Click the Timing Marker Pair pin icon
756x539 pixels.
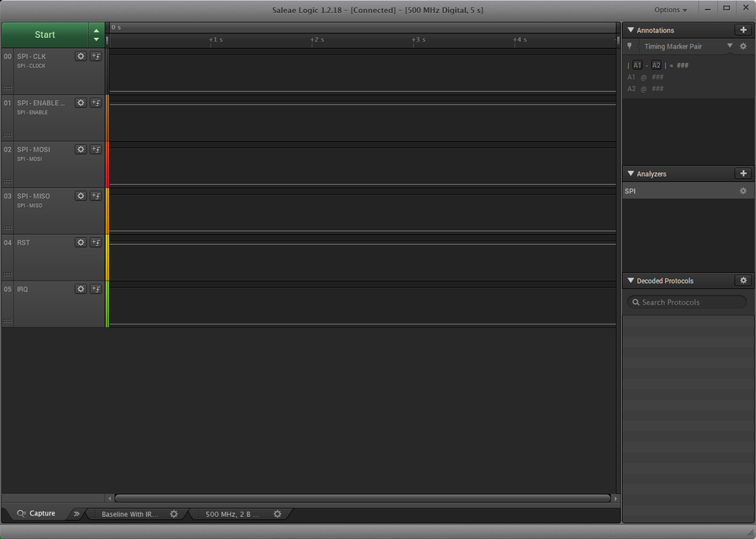point(629,46)
